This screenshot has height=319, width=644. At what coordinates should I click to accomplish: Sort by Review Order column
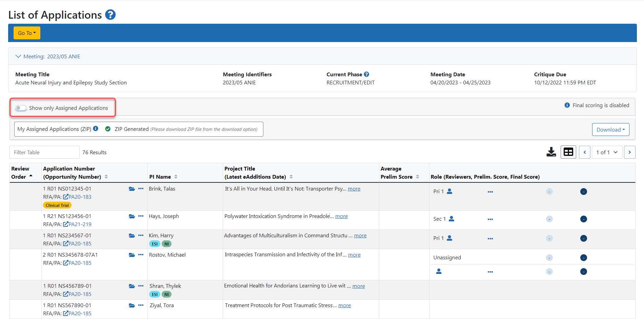[31, 176]
